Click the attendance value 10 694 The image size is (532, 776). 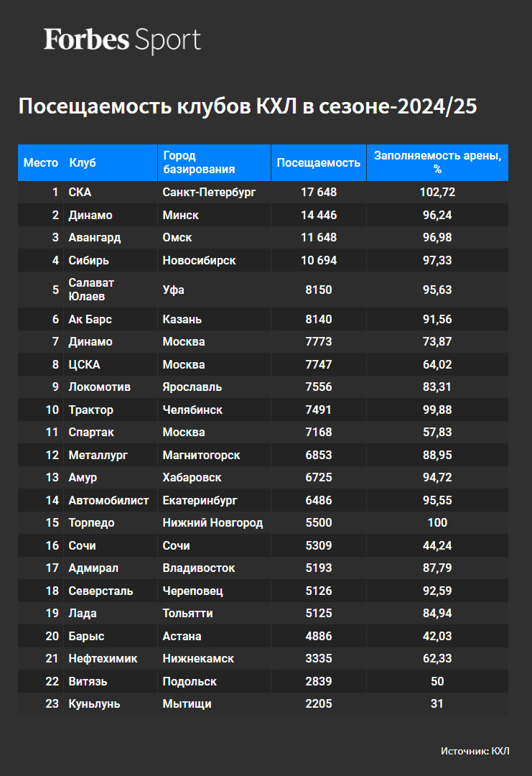318,260
